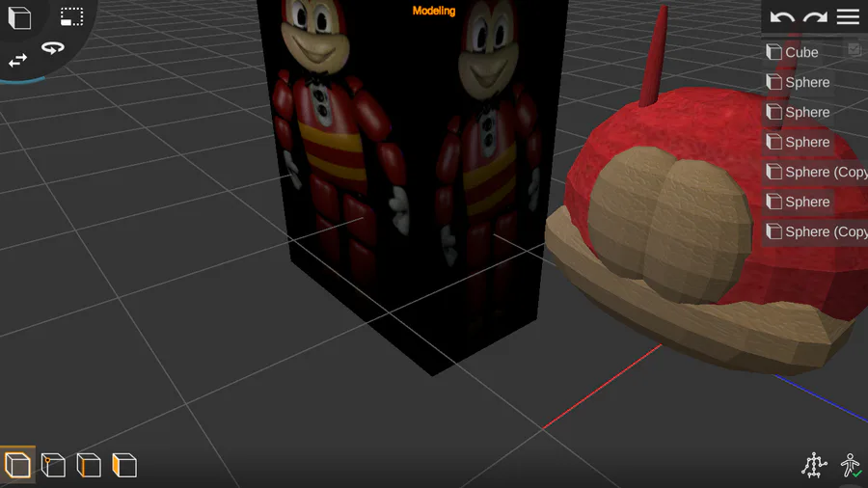Open the hamburger main menu
868x488 pixels.
[x=848, y=16]
